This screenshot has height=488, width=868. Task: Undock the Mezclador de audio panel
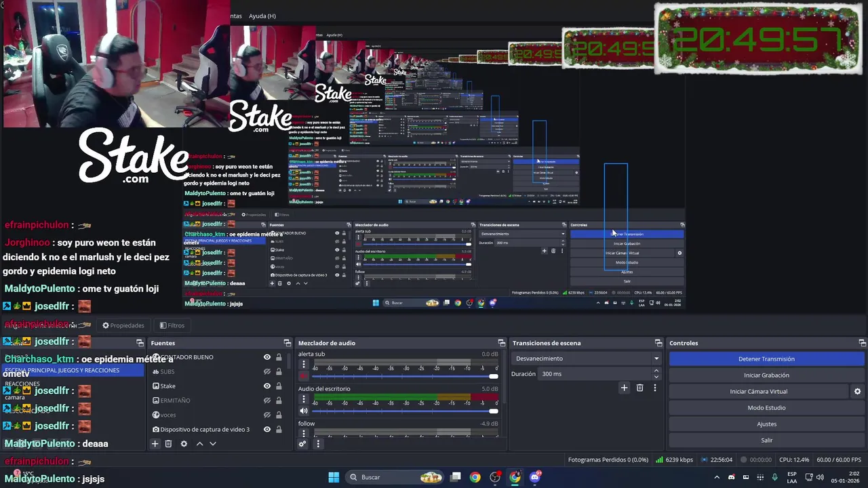pyautogui.click(x=501, y=343)
